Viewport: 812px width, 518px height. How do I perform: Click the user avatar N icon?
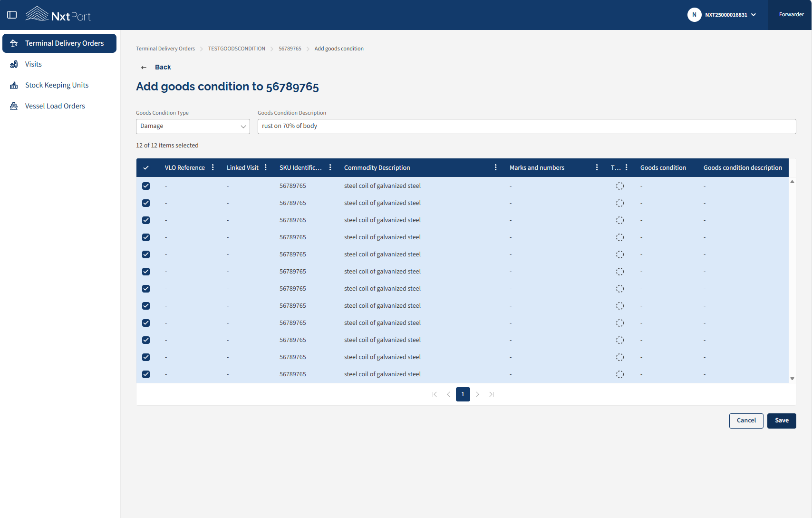(x=694, y=15)
